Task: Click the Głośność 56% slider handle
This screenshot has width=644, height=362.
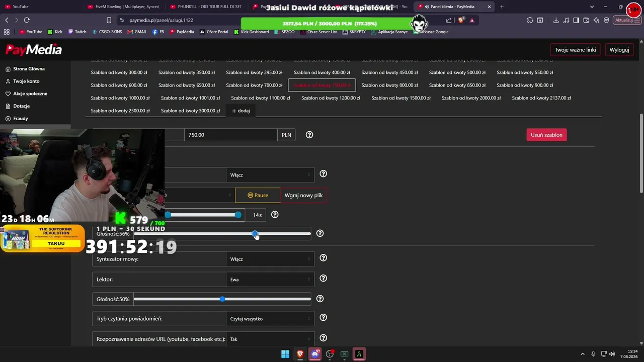Action: point(255,234)
